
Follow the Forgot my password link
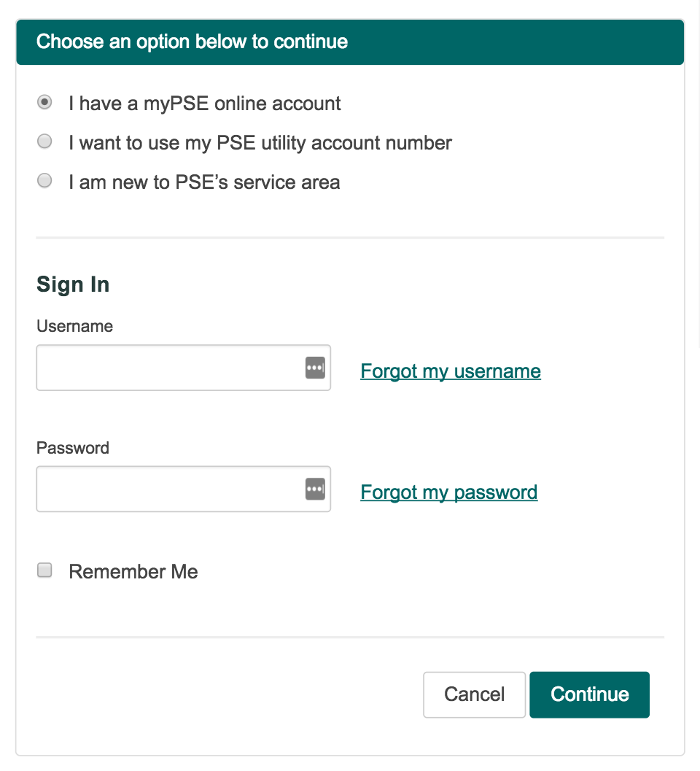coord(449,492)
